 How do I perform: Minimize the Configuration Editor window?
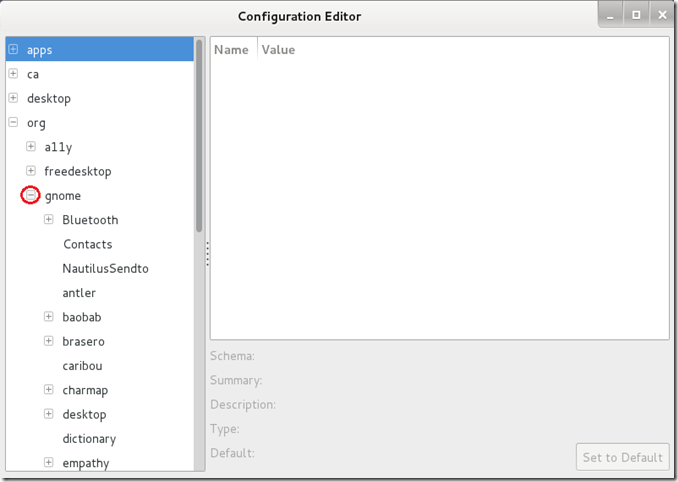(x=610, y=16)
